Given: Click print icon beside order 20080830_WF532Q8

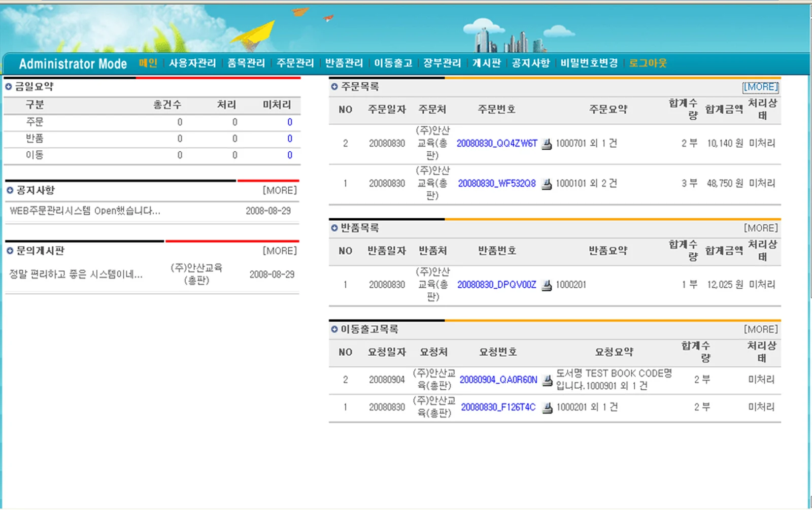Looking at the screenshot, I should click(547, 184).
